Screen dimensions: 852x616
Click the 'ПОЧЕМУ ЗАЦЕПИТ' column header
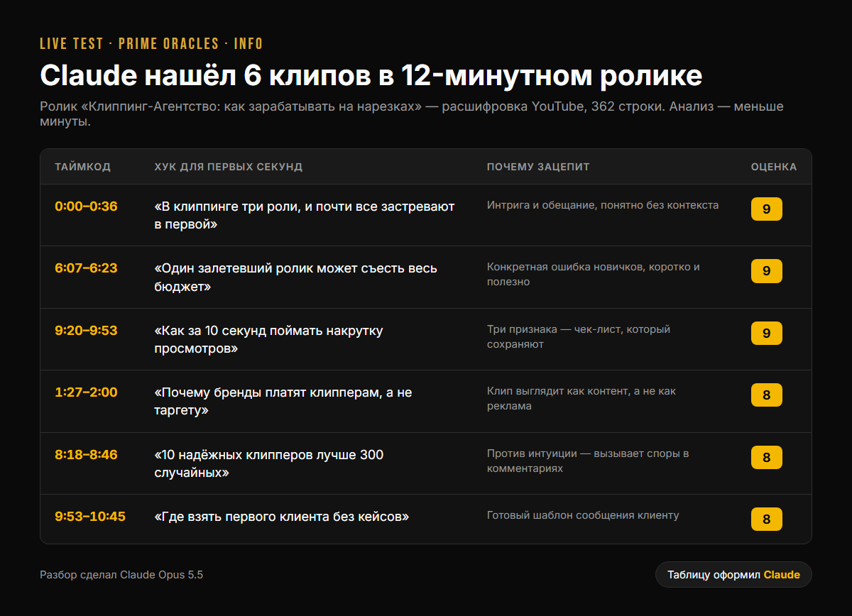(x=538, y=167)
